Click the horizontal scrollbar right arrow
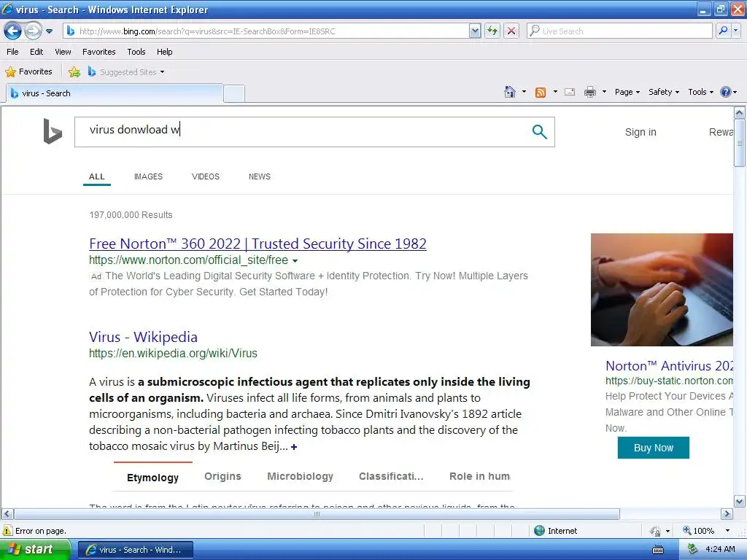 [727, 514]
